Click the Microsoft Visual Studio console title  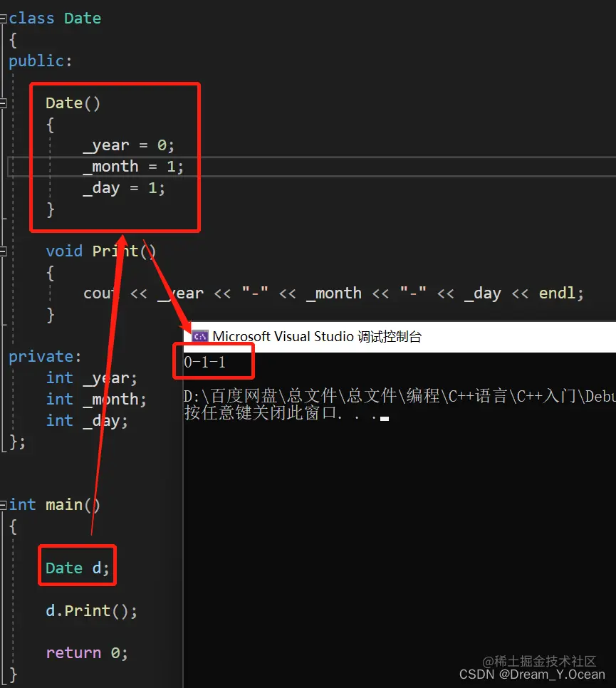(317, 336)
